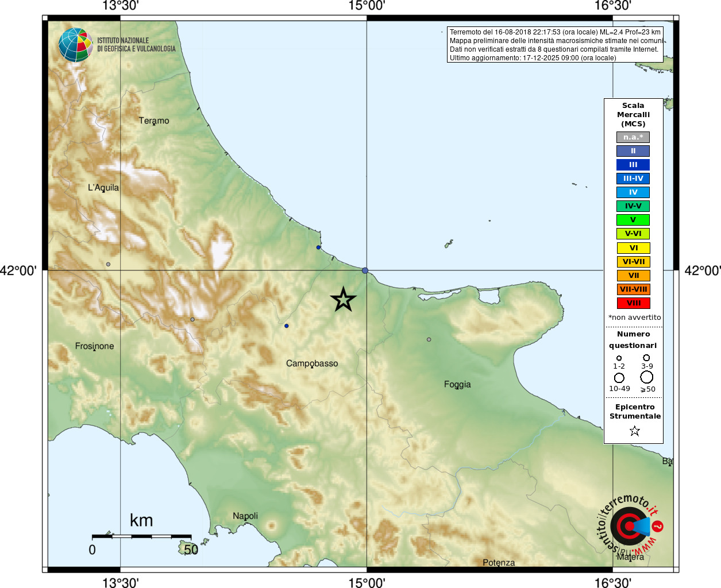
Task: Click the INGV globe logo
Action: click(75, 45)
